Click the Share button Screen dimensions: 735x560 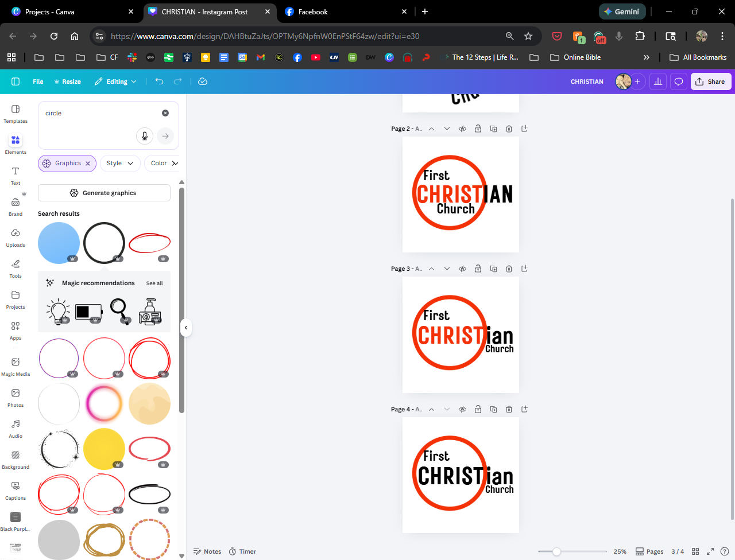(710, 81)
